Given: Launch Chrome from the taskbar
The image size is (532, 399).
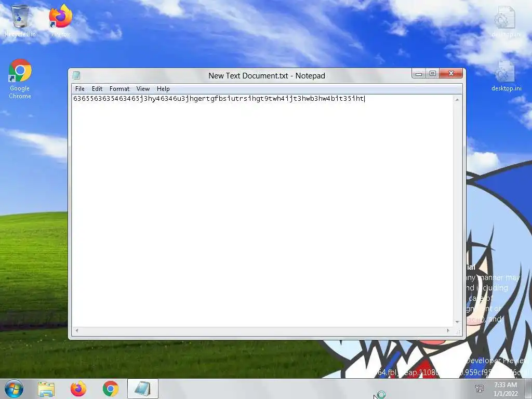Looking at the screenshot, I should pos(111,389).
